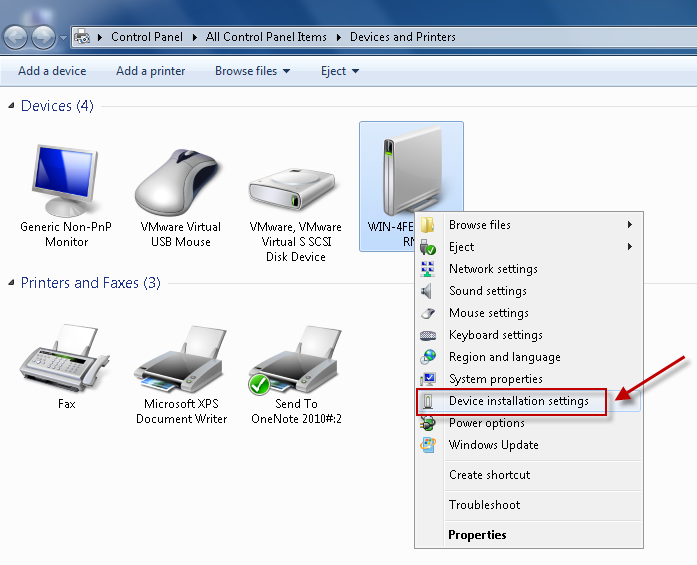Click the globe icon for Region and language

pyautogui.click(x=429, y=357)
